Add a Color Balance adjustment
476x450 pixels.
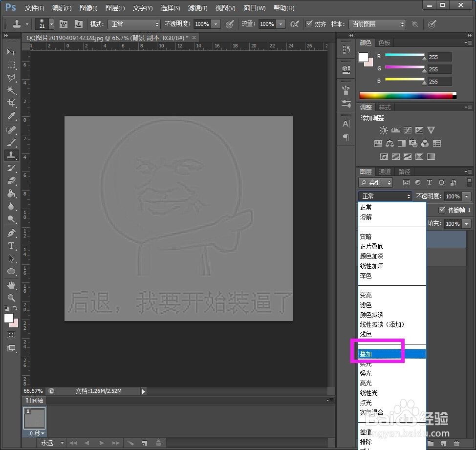pos(390,143)
